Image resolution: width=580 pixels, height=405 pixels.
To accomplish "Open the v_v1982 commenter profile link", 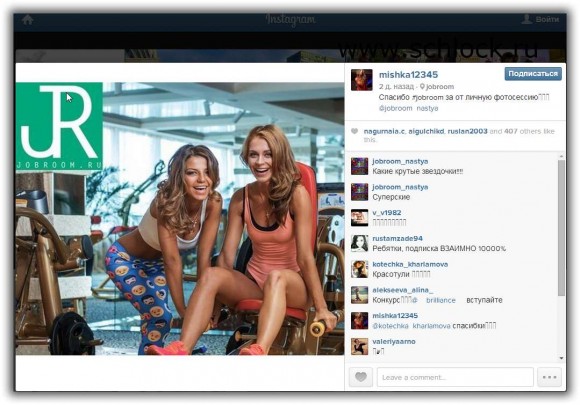I will tap(387, 213).
